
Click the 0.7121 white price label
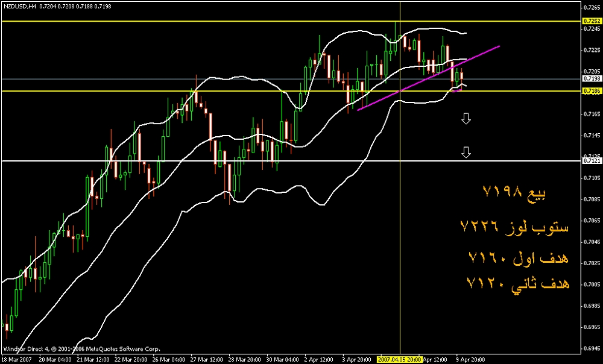click(590, 161)
